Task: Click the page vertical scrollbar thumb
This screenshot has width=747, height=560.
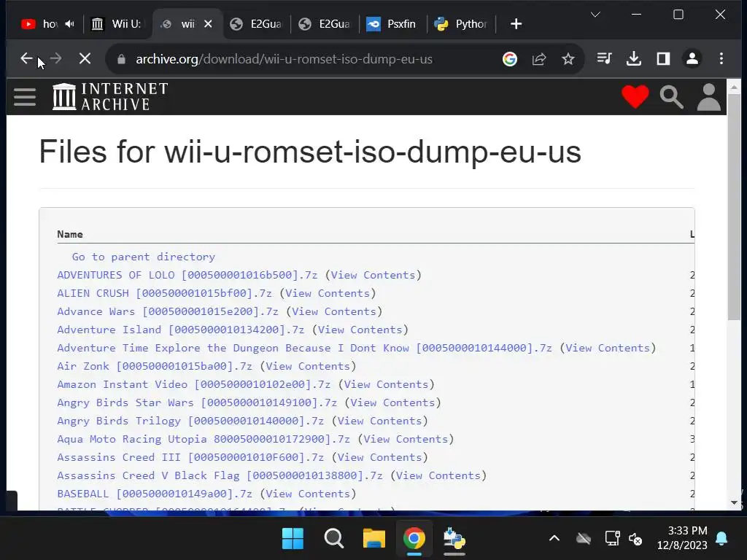Action: (734, 207)
